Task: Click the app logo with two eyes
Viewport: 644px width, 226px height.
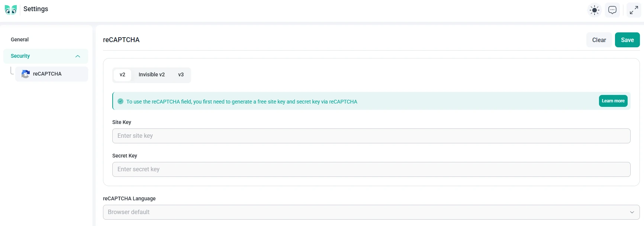Action: pyautogui.click(x=11, y=10)
